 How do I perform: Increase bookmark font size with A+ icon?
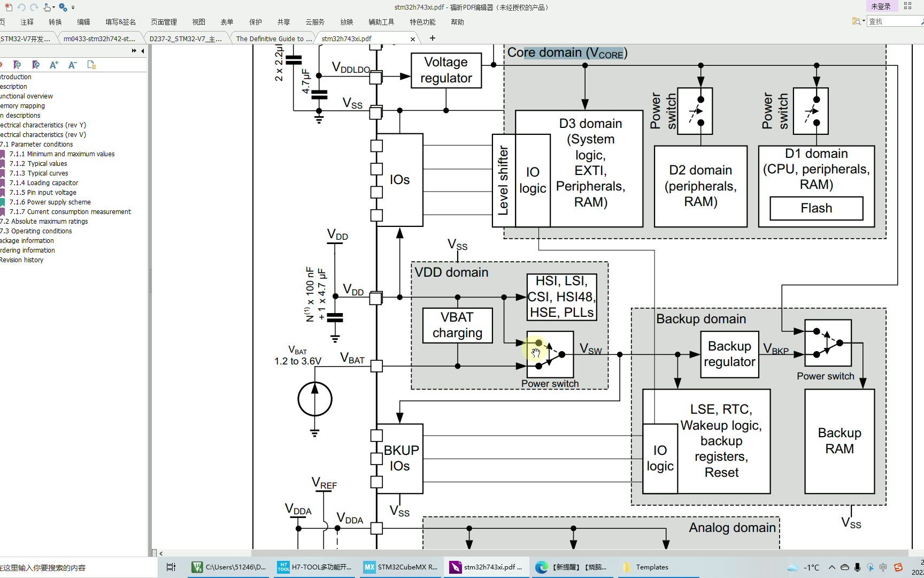tap(53, 65)
